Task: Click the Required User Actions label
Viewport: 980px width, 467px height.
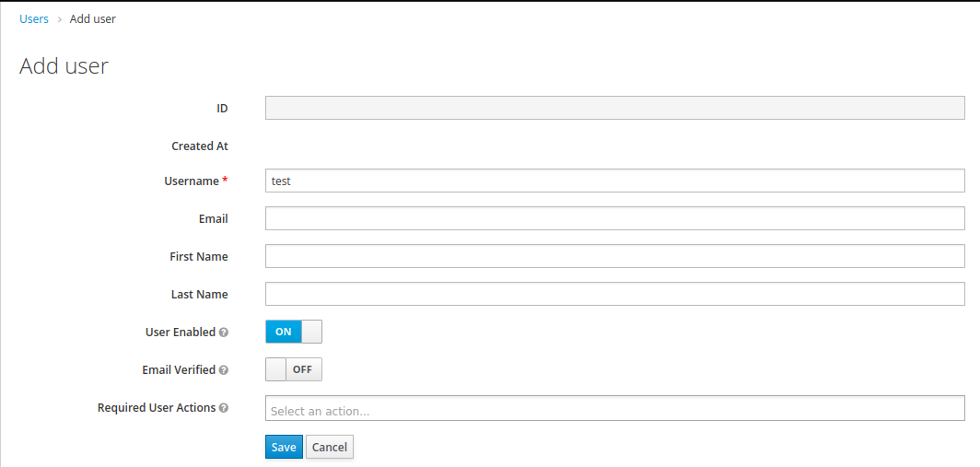Action: 157,407
